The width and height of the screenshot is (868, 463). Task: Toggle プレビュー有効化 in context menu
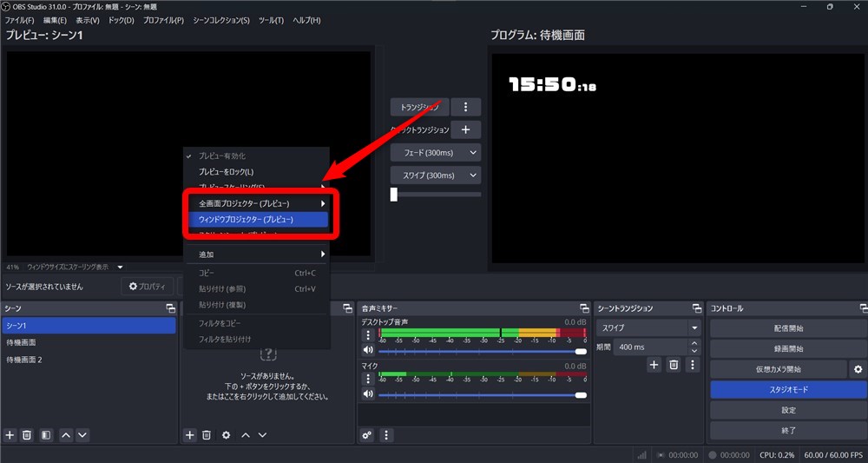(x=257, y=156)
